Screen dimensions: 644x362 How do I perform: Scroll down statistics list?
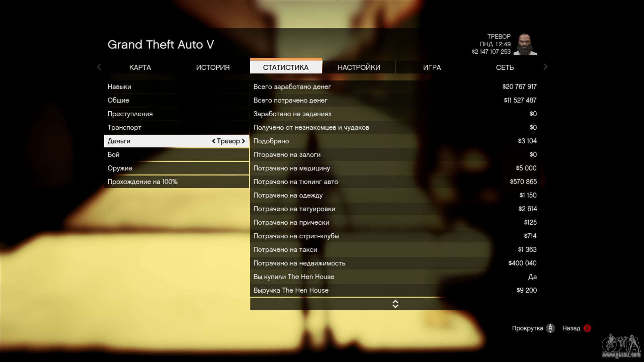395,306
